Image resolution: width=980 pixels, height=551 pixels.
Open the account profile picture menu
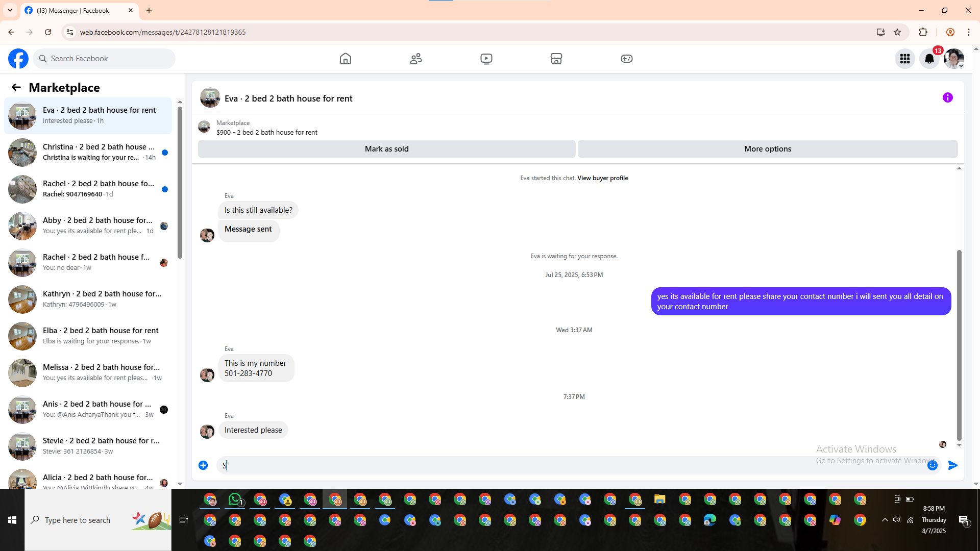point(954,59)
